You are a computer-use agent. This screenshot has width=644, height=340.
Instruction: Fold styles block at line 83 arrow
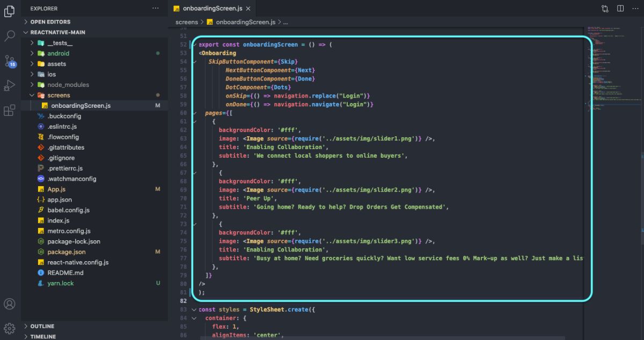[194, 309]
